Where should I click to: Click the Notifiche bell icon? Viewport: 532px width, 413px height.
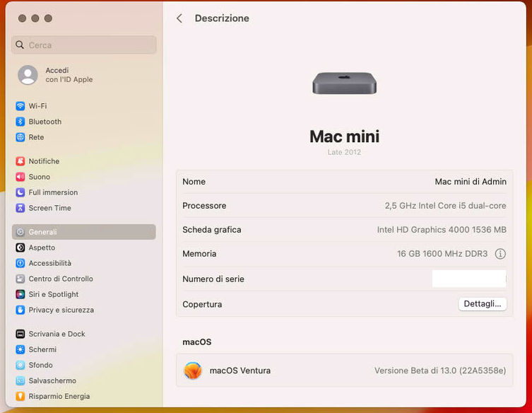point(20,161)
